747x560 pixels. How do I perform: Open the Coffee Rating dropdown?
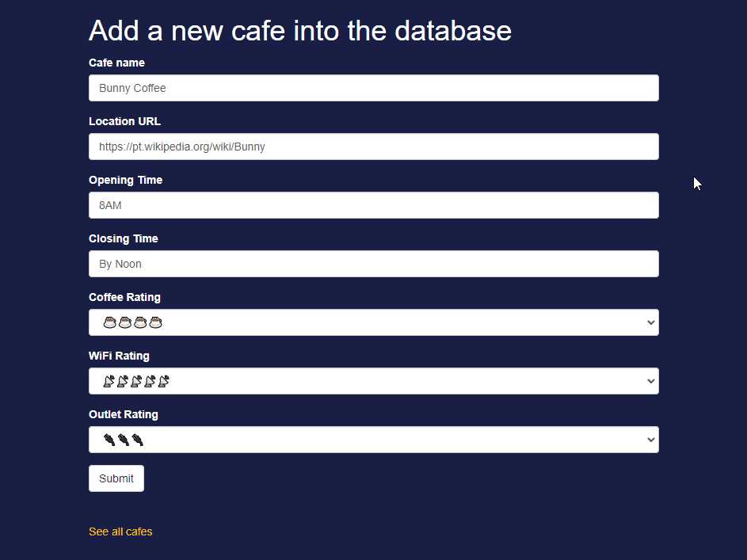point(374,322)
